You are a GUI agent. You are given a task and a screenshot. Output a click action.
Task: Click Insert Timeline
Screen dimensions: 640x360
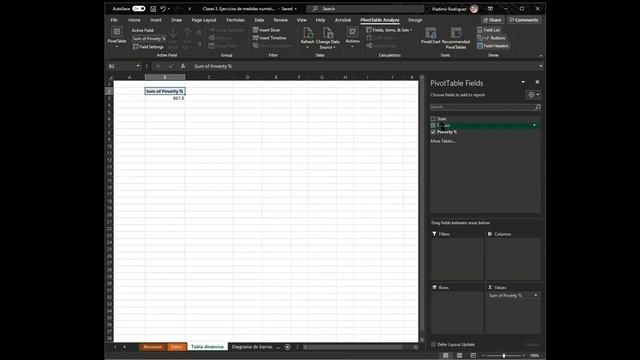(269, 38)
